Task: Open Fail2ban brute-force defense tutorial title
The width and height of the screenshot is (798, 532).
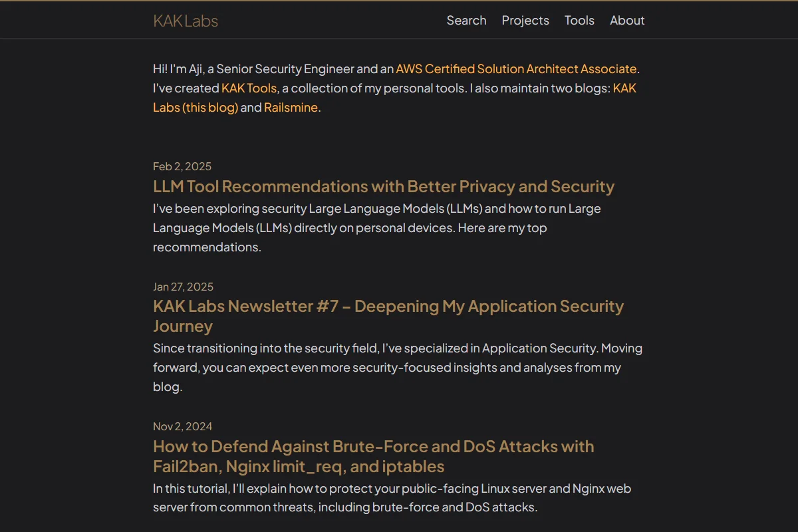Action: click(374, 456)
